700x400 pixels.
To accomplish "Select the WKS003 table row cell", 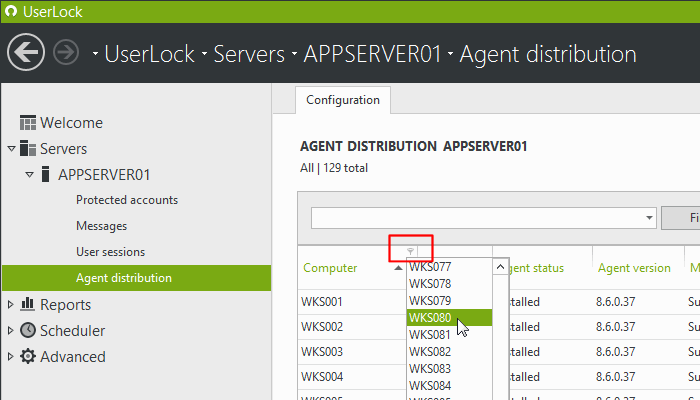I will tap(321, 352).
